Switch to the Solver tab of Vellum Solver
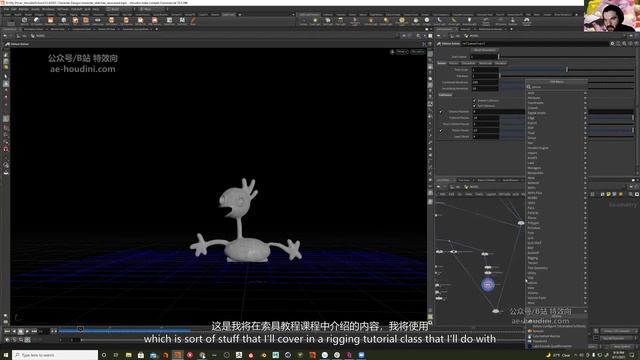Viewport: 640px width, 360px height. tap(442, 63)
